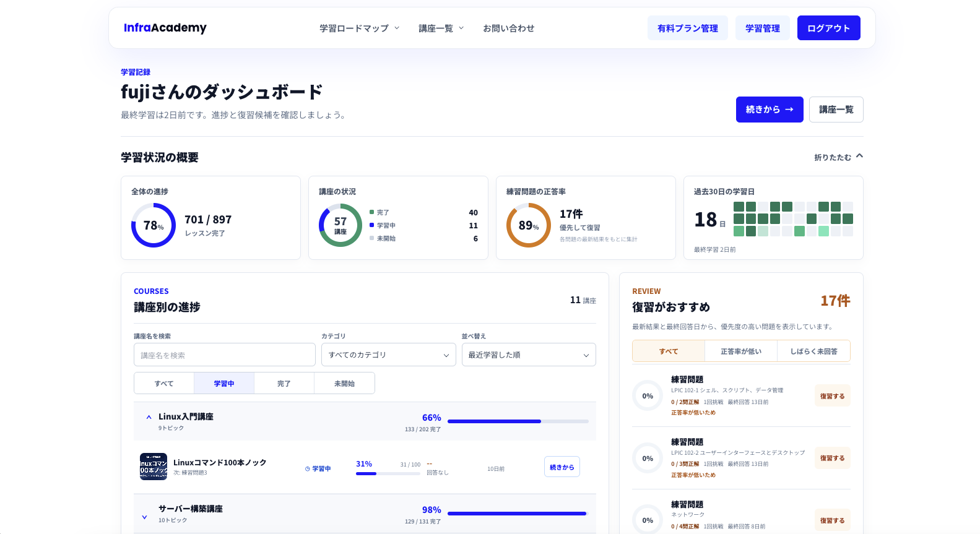Click the 89% accuracy ring
Screen dimensions: 980x534
[529, 225]
